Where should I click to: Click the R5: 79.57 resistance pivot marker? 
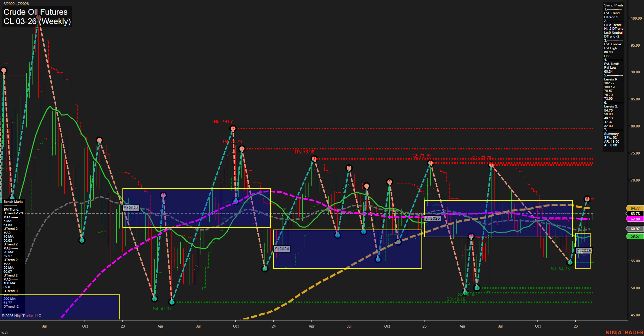coord(233,128)
